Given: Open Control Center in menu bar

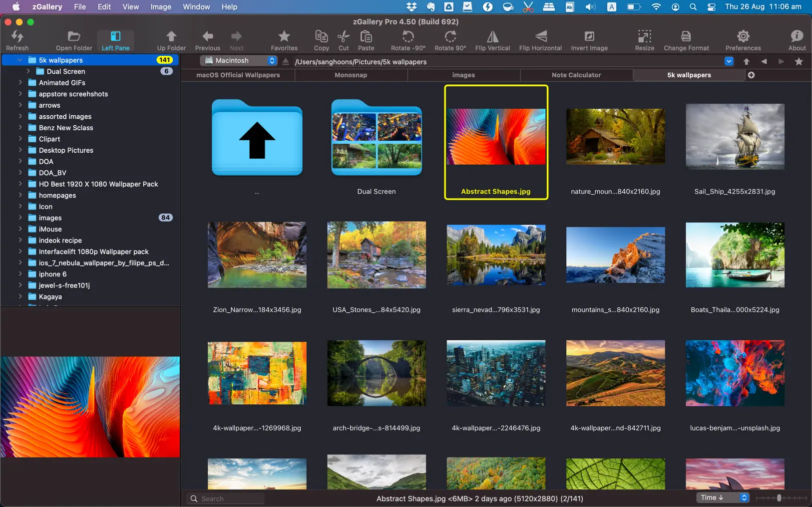Looking at the screenshot, I should pos(712,6).
